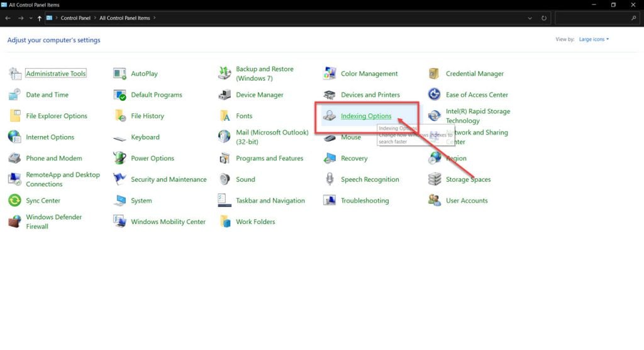Click the RemoteApp and Desktop Connections link
Image resolution: width=644 pixels, height=350 pixels.
point(63,179)
